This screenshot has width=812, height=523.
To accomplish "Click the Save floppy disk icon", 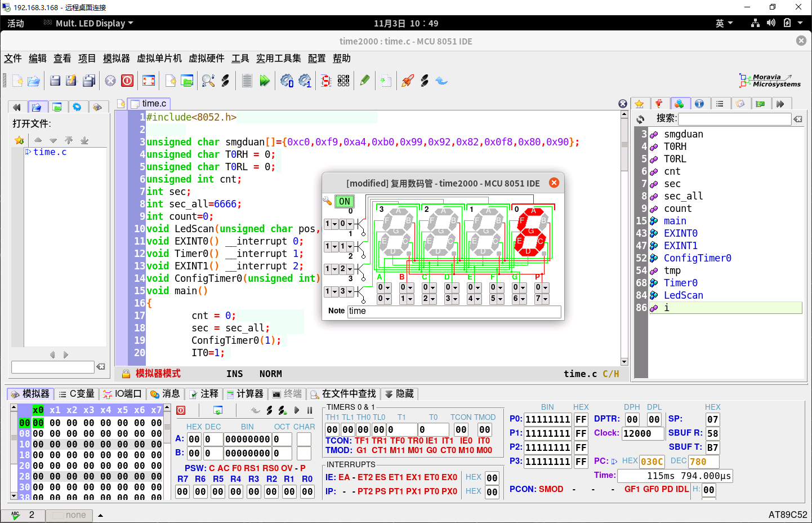I will tap(55, 81).
